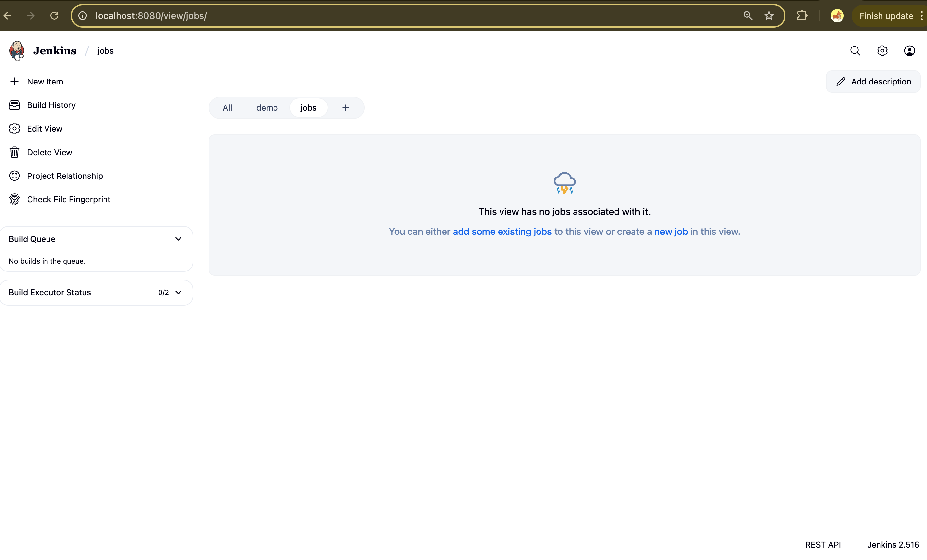Collapse the Build Queue panel
Image resolution: width=927 pixels, height=560 pixels.
[x=178, y=238]
